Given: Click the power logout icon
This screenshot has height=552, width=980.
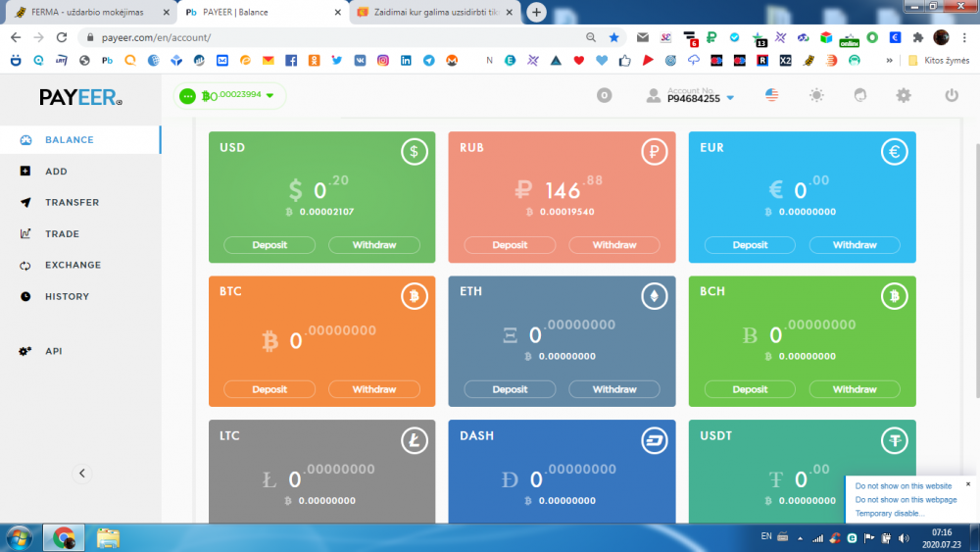Looking at the screenshot, I should click(952, 95).
